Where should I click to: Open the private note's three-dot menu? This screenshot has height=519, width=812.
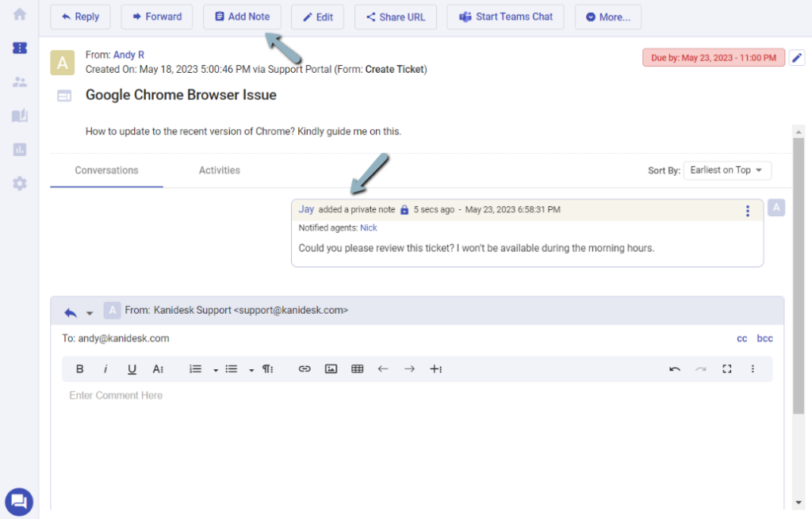[747, 211]
